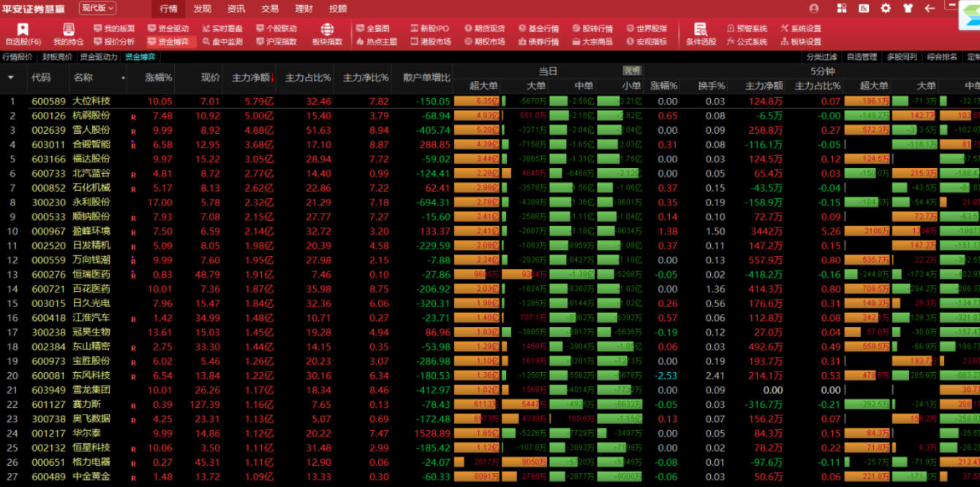The width and height of the screenshot is (980, 487).
Task: Toggle 实时看盘 view in toolbar
Action: 222,29
